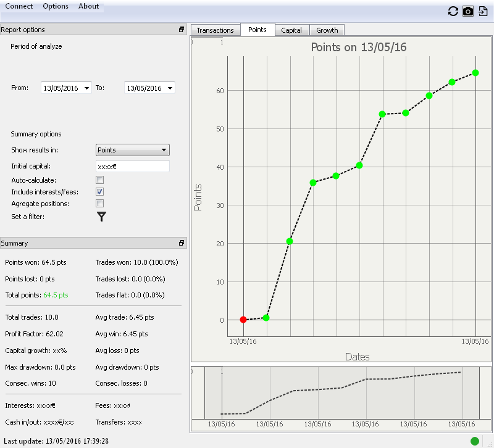Image resolution: width=494 pixels, height=448 pixels.
Task: Click the refresh icon in top toolbar
Action: point(453,11)
